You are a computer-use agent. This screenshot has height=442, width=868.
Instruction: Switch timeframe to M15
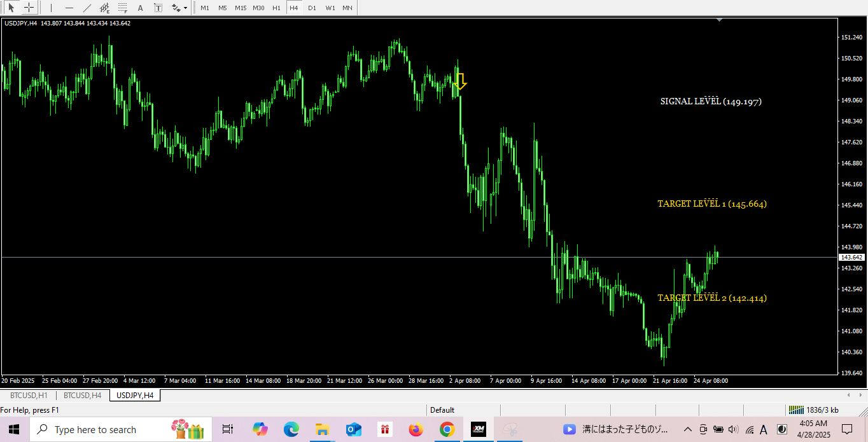[240, 8]
